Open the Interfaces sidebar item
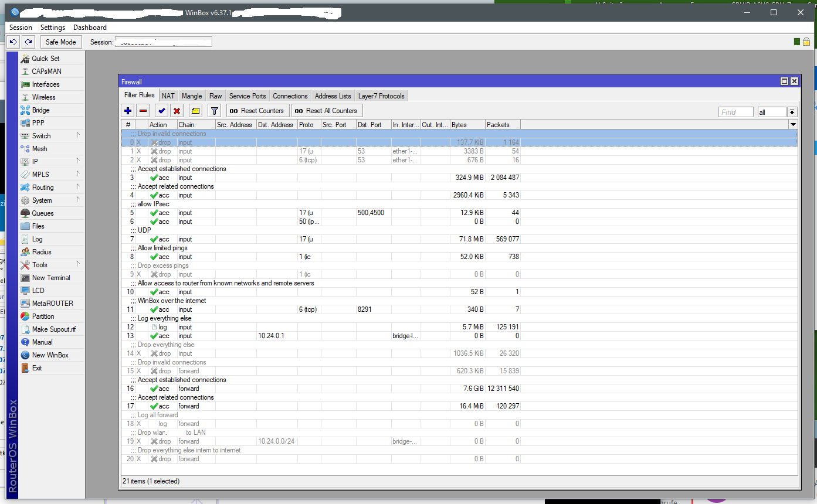 click(x=46, y=84)
